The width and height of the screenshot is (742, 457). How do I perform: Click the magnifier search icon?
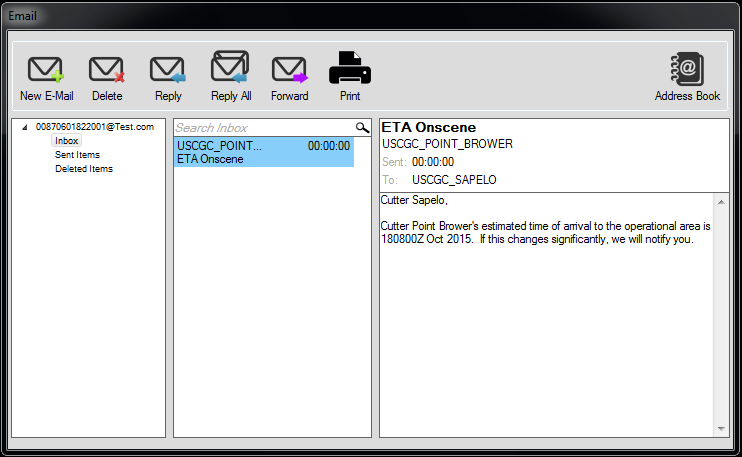[362, 128]
